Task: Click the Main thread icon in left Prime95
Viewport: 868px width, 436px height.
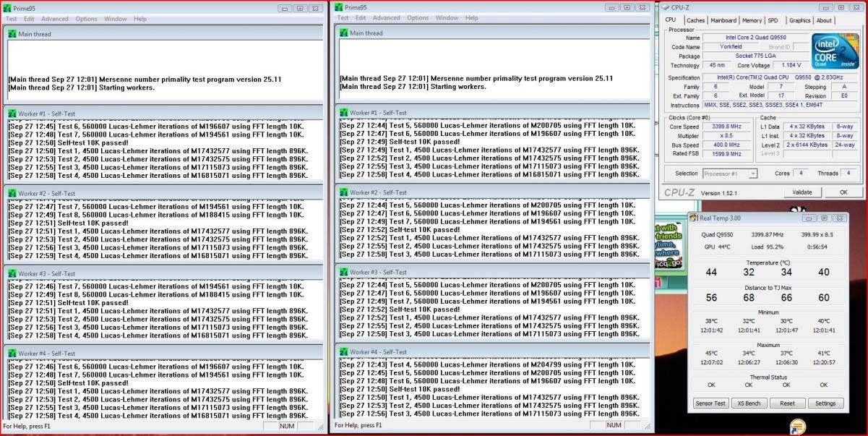Action: click(x=12, y=33)
